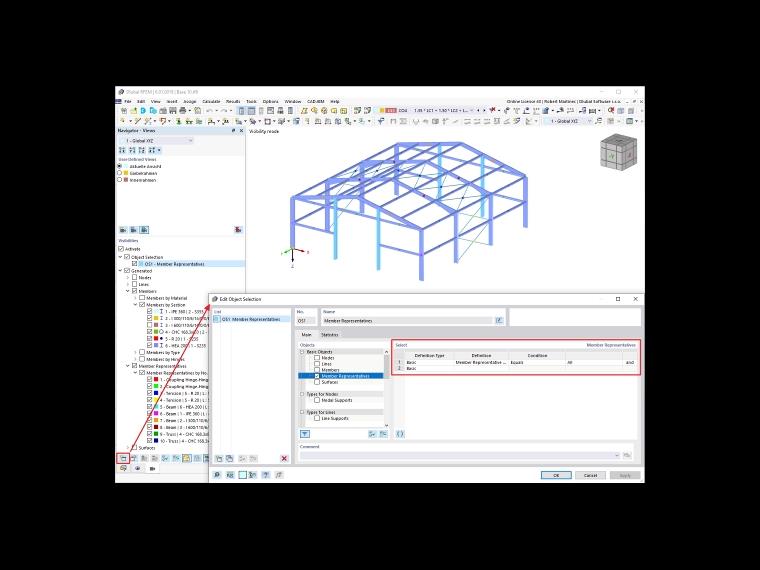This screenshot has width=760, height=570.
Task: Click the print icon in the main toolbar
Action: pyautogui.click(x=183, y=111)
